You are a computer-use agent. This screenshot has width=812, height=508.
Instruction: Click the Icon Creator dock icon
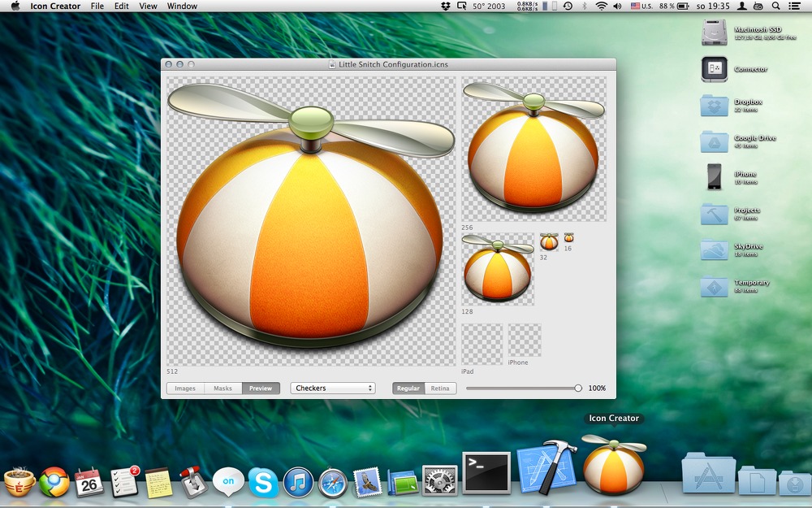[613, 471]
